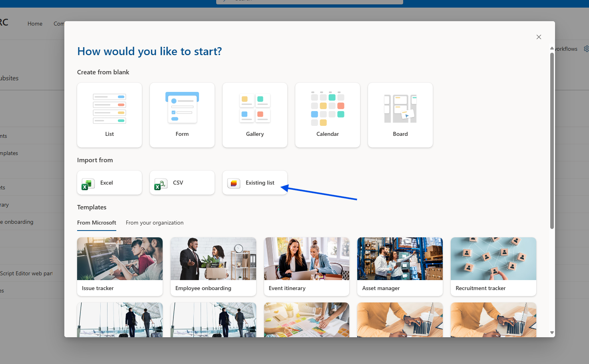
Task: Choose the Board layout icon
Action: 400,108
